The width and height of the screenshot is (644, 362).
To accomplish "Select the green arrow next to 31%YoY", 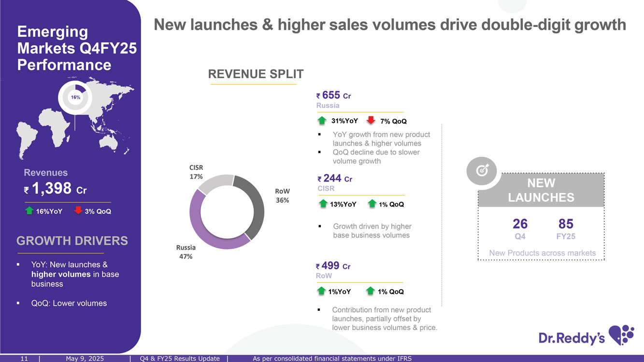I will (x=323, y=121).
